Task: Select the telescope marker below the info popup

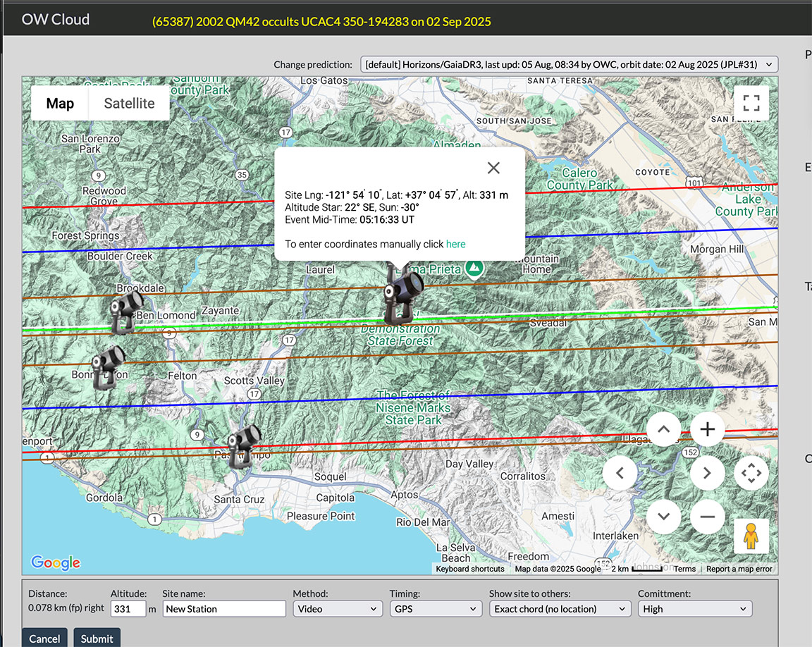Action: pyautogui.click(x=402, y=295)
